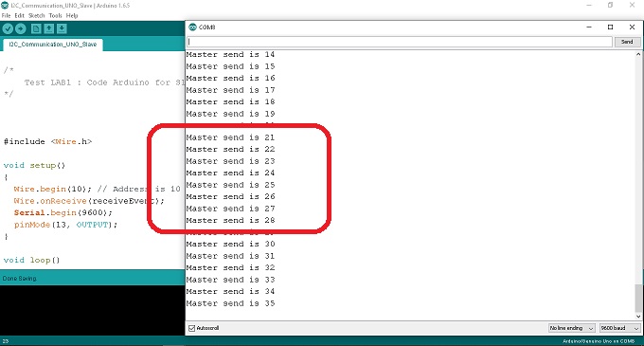Open the No line ending dropdown
644x346 pixels.
571,328
